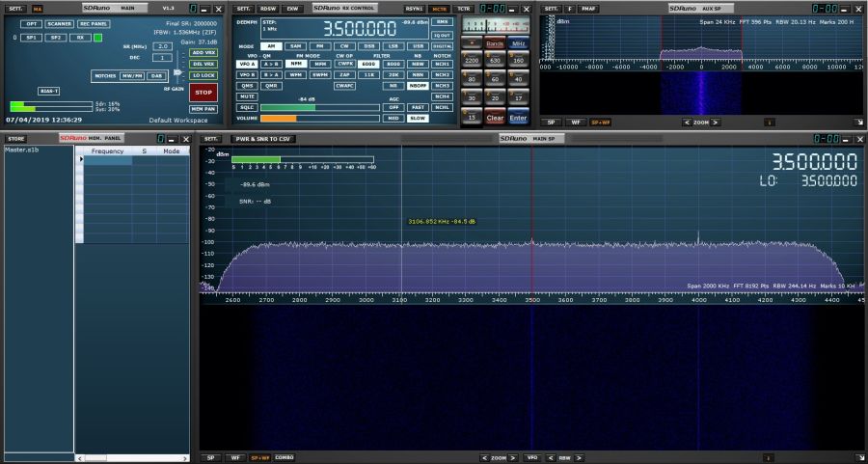The image size is (868, 464).
Task: Click the ADD VRX button
Action: pyautogui.click(x=203, y=52)
